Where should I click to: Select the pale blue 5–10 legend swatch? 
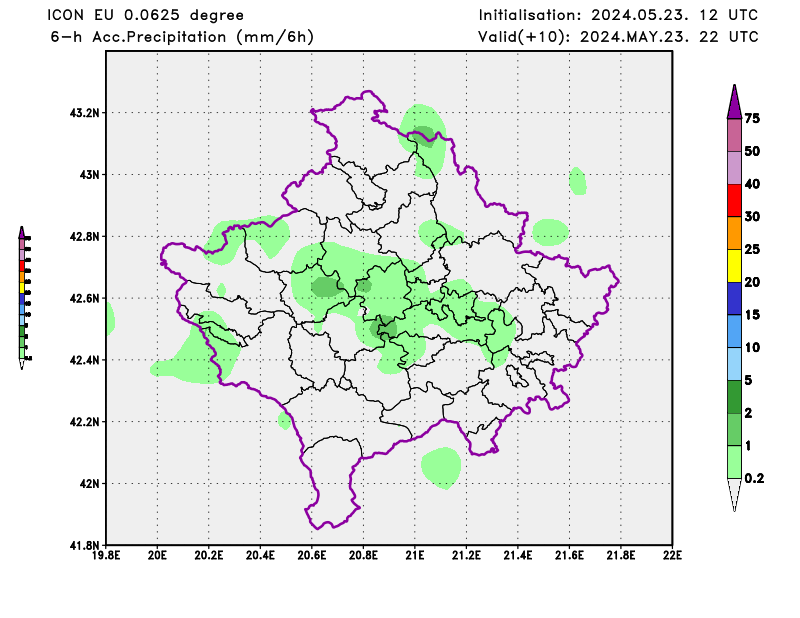(x=734, y=364)
